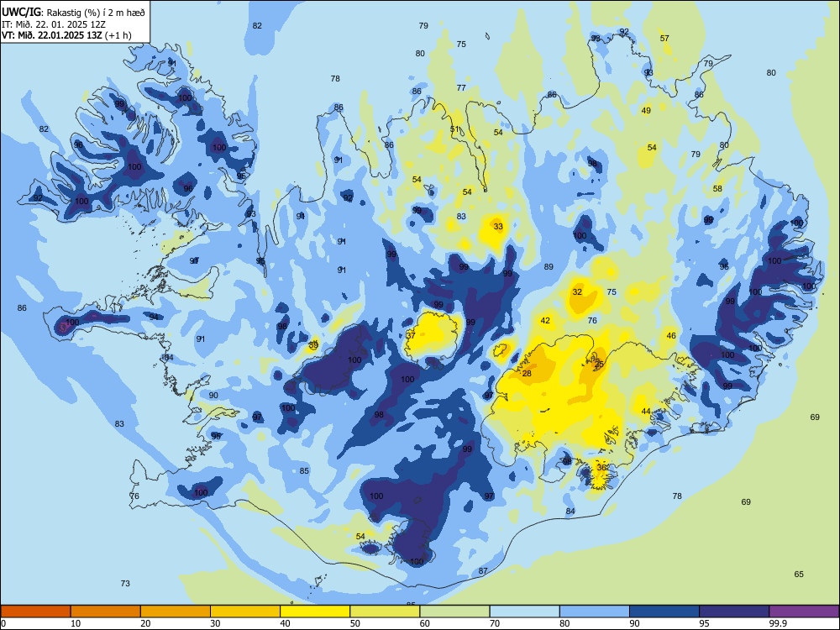Screen dimensions: 840x630
Task: Click the 20–30 legend color segment
Action: click(x=176, y=612)
